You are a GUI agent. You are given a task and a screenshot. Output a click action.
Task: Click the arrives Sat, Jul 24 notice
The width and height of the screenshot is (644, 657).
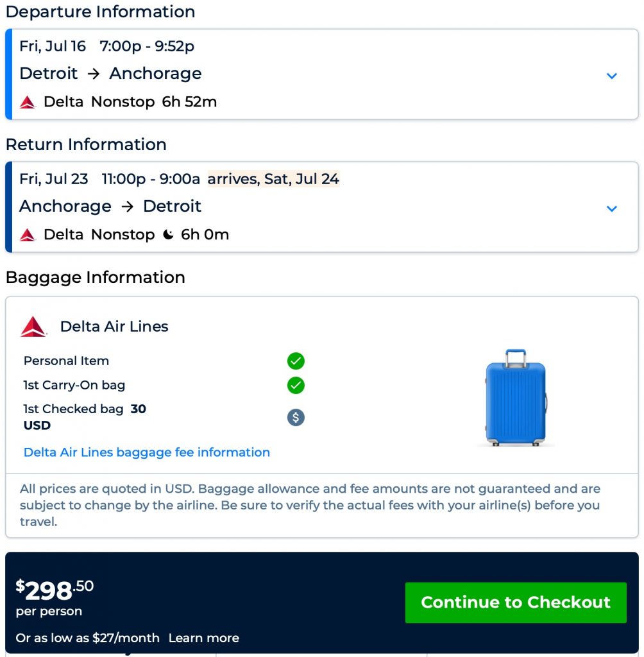coord(273,179)
